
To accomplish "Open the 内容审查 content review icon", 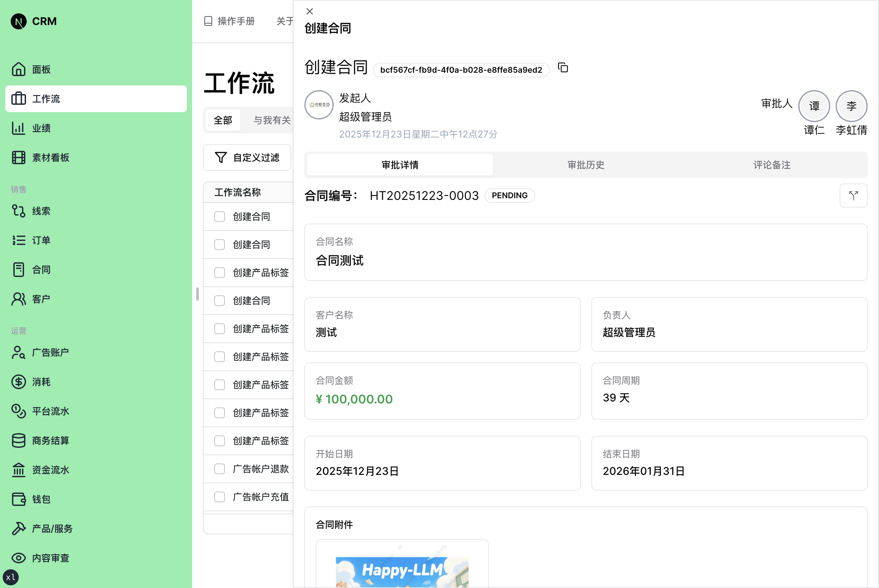I will [18, 558].
